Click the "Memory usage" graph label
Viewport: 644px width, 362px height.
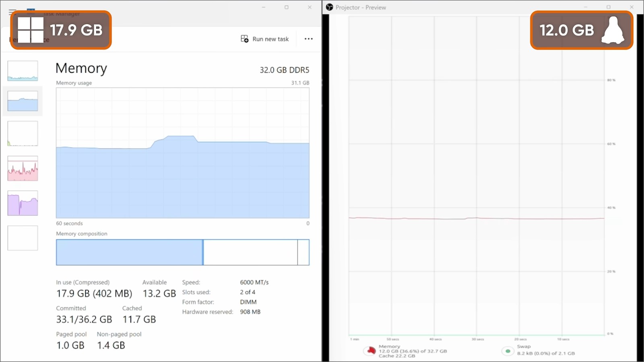coord(74,83)
